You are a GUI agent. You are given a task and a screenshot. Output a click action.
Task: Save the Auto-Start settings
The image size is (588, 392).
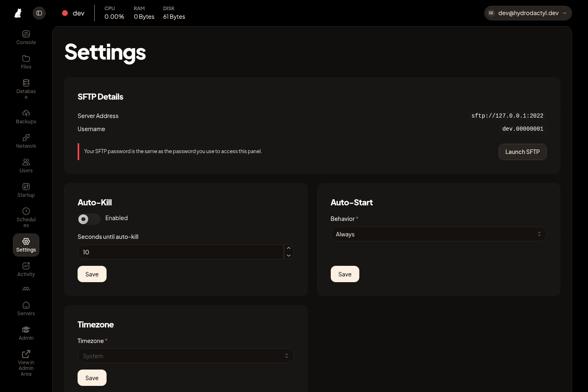[345, 274]
